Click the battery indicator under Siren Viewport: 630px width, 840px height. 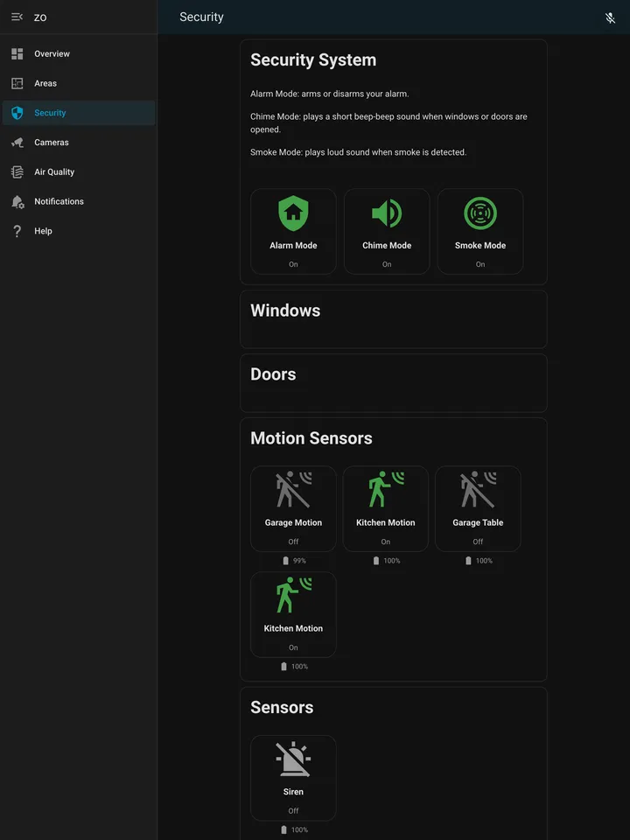294,829
